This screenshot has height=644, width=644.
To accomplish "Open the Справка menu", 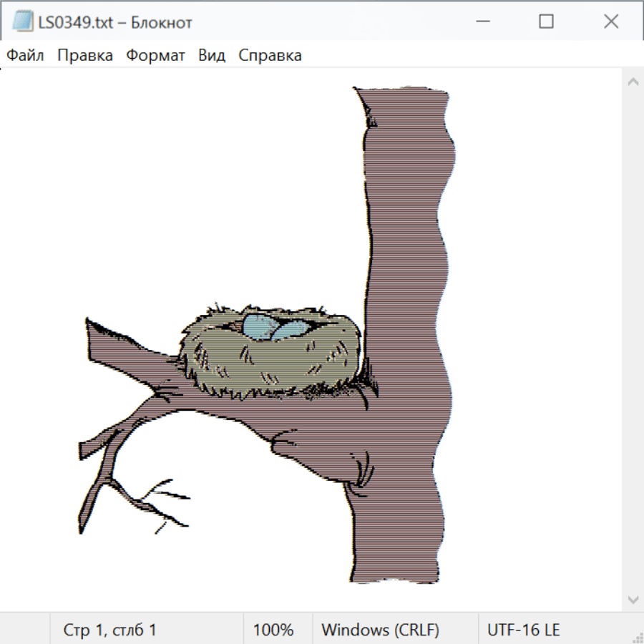I will 270,55.
